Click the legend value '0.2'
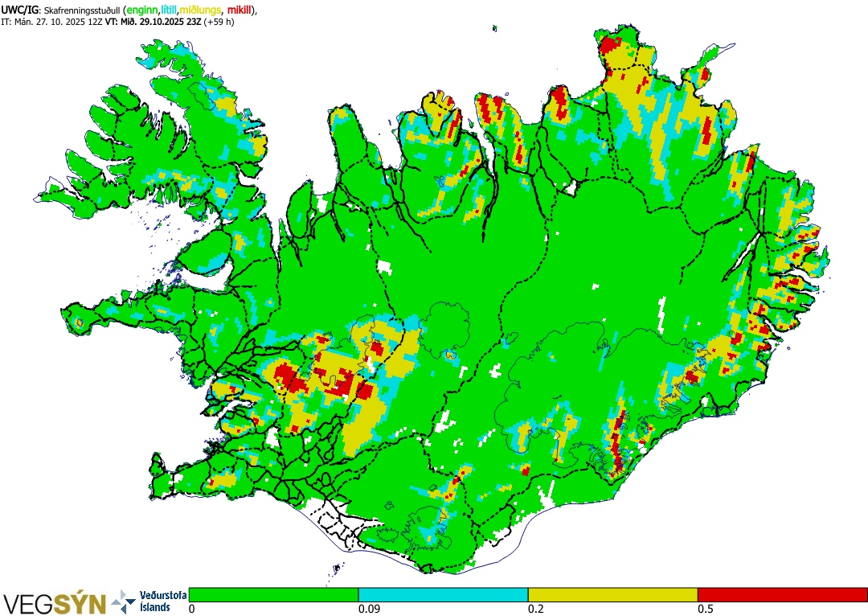This screenshot has height=616, width=868. pos(535,609)
